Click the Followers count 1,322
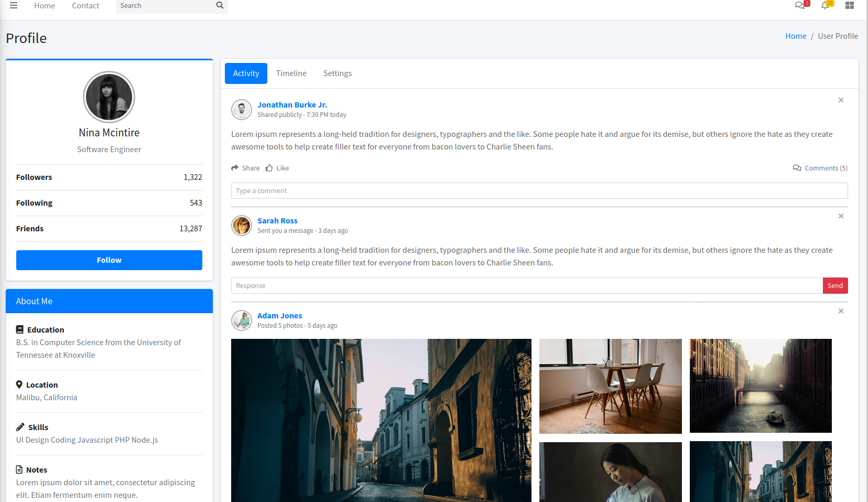The width and height of the screenshot is (868, 502). click(x=192, y=177)
